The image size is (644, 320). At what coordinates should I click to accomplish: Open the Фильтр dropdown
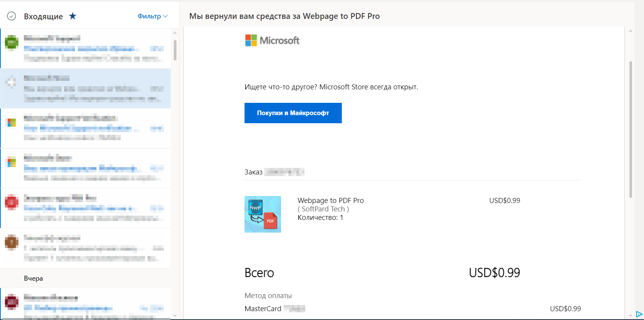coord(153,16)
